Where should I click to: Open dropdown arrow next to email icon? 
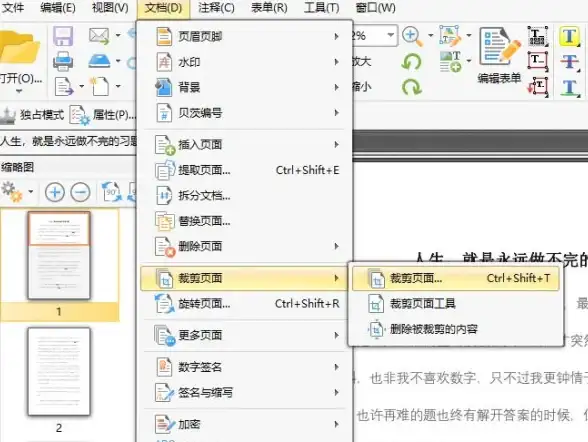[x=118, y=35]
